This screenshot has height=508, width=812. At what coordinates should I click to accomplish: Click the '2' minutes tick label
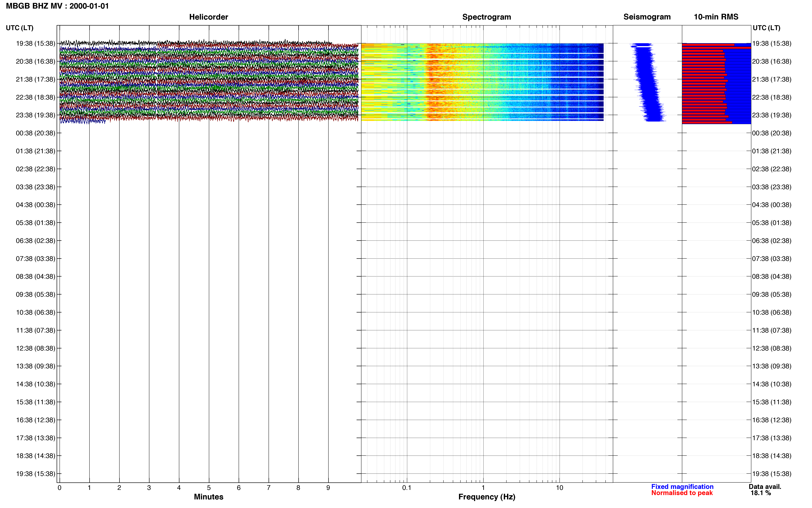click(x=119, y=488)
